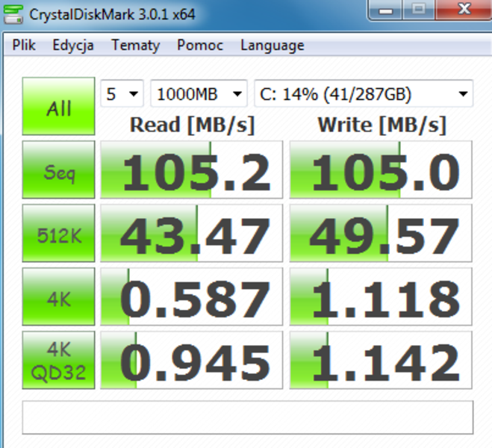
Task: Start the 512K benchmark test
Action: [x=59, y=233]
